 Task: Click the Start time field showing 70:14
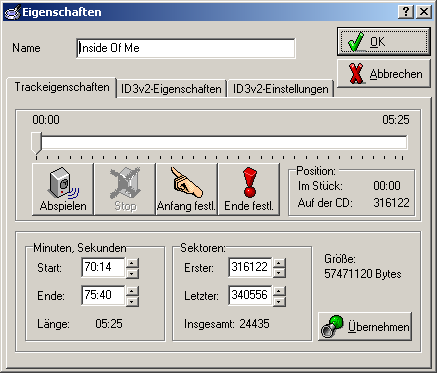click(103, 267)
